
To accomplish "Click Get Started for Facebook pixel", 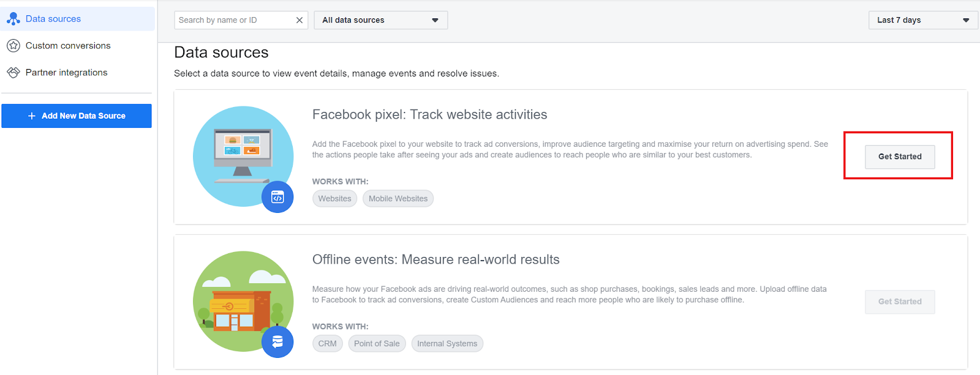I will click(x=900, y=157).
